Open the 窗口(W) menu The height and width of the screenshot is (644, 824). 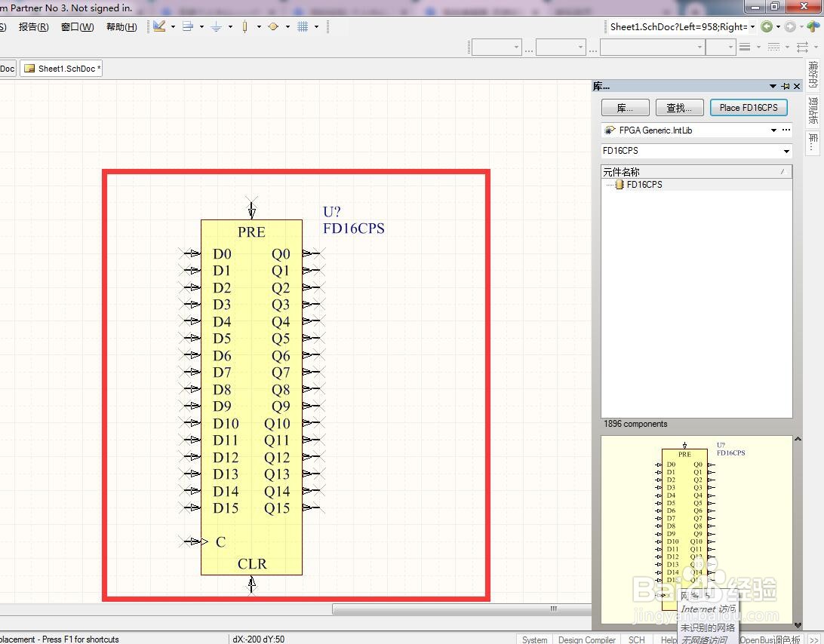point(77,27)
